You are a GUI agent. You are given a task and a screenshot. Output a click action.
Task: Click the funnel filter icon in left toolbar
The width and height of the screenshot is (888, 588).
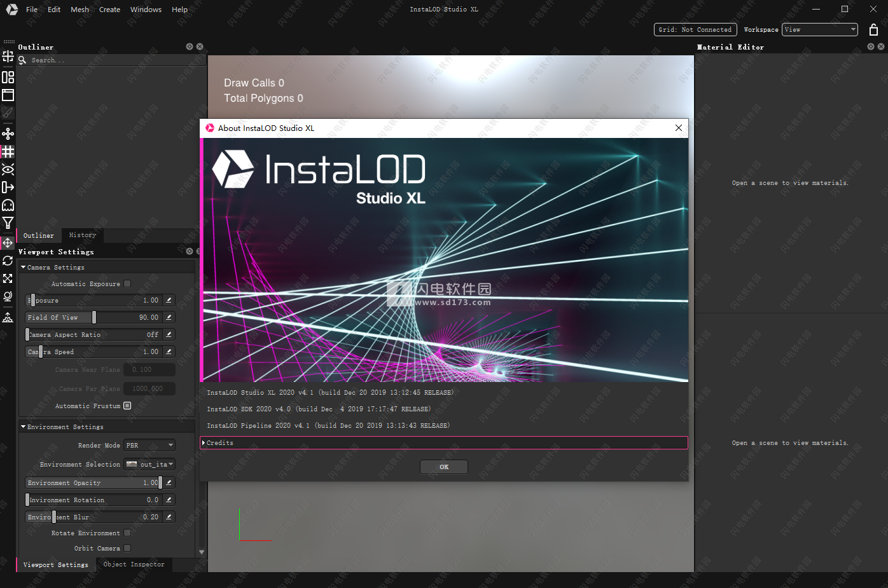point(8,222)
